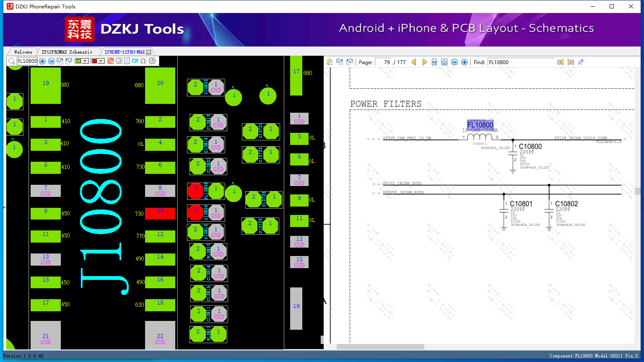644x362 pixels.
Task: Click the Find text field in schematic toolbar
Action: click(x=521, y=62)
